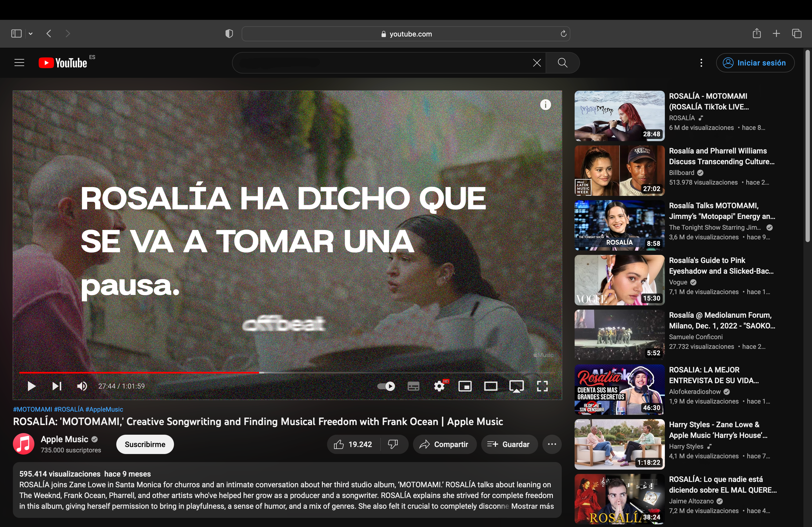Viewport: 812px width, 527px height.
Task: Mute the video volume speaker icon
Action: coord(82,386)
